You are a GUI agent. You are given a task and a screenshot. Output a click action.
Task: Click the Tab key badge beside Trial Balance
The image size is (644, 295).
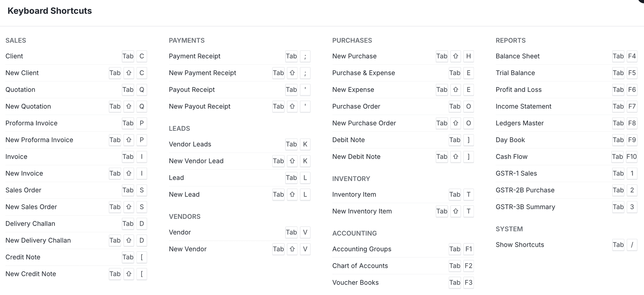(618, 73)
